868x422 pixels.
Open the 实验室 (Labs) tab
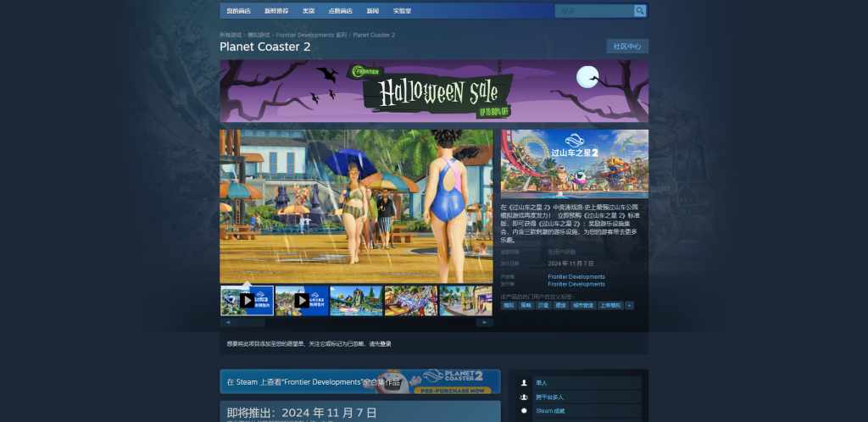click(x=402, y=11)
